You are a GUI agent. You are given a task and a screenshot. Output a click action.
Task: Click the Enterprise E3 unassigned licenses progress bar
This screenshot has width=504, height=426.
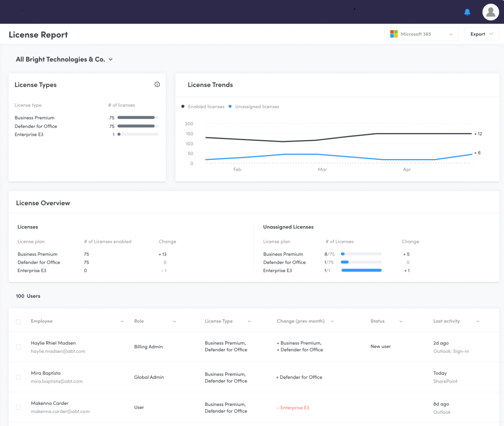361,270
